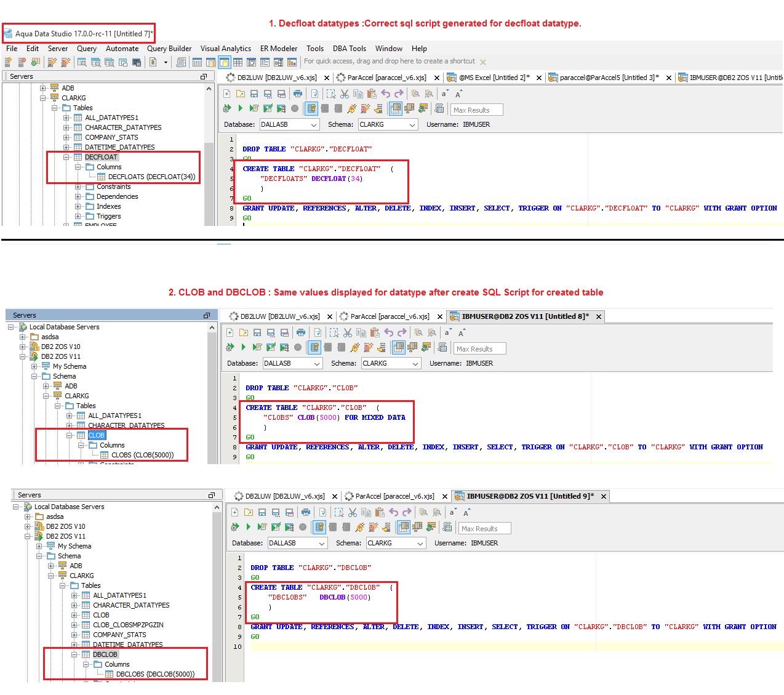Click Cut scissors icon in DBCLOB editor toolbar
The height and width of the screenshot is (695, 784).
[353, 512]
